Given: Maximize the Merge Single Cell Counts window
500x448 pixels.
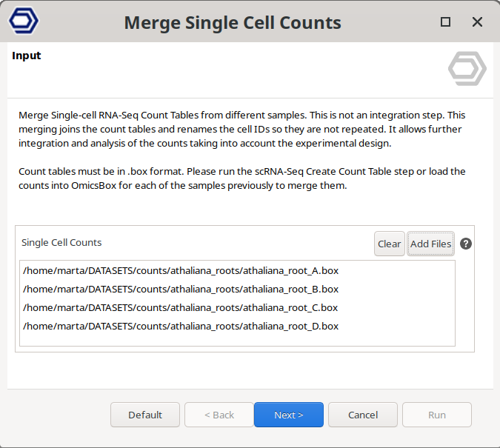Looking at the screenshot, I should 445,22.
